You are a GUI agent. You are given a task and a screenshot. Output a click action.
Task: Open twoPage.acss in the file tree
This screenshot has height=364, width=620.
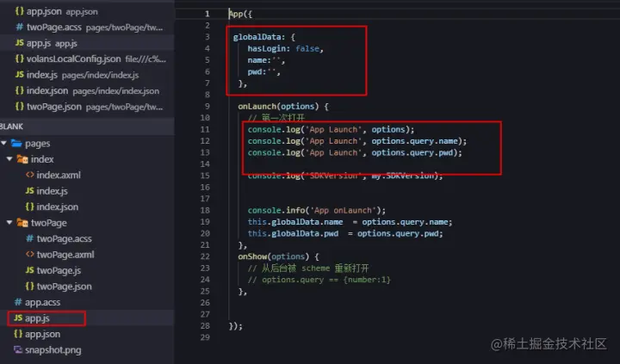pos(64,238)
